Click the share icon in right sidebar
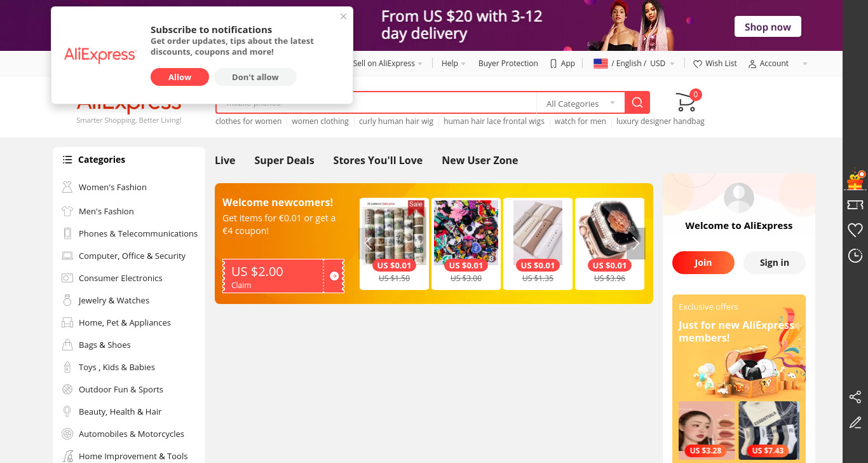868x463 pixels. [855, 397]
